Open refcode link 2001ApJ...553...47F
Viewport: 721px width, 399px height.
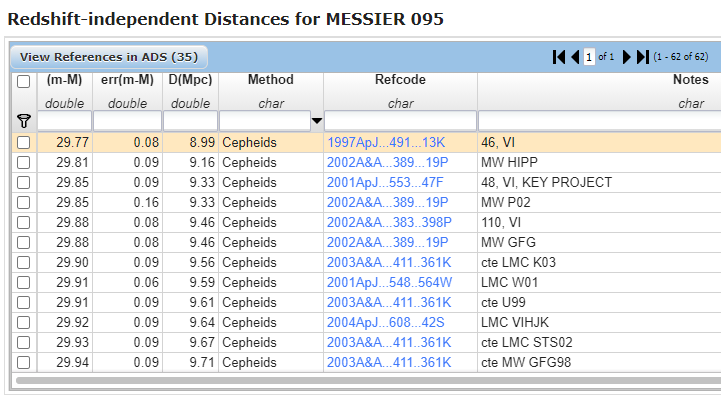coord(385,182)
